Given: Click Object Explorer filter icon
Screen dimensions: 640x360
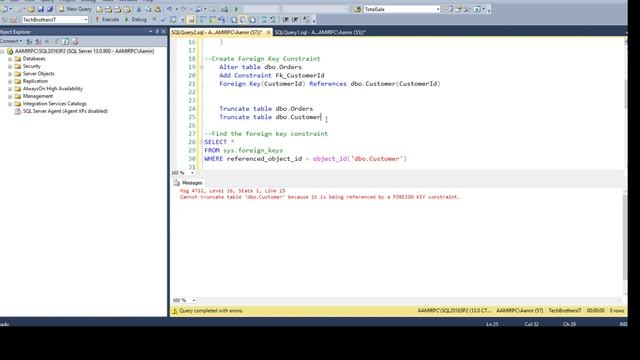Looking at the screenshot, I should click(x=56, y=41).
